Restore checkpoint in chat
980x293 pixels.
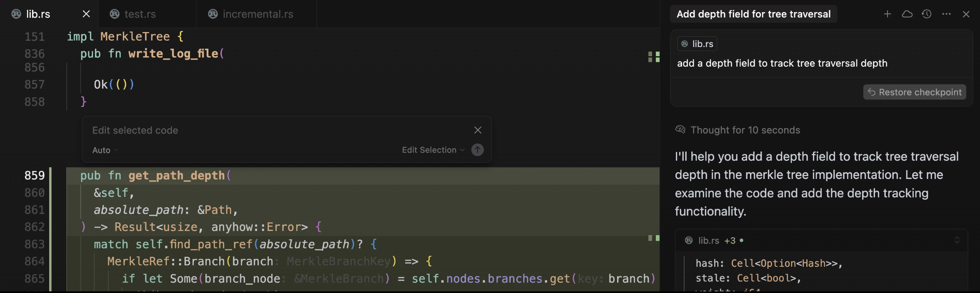[915, 92]
